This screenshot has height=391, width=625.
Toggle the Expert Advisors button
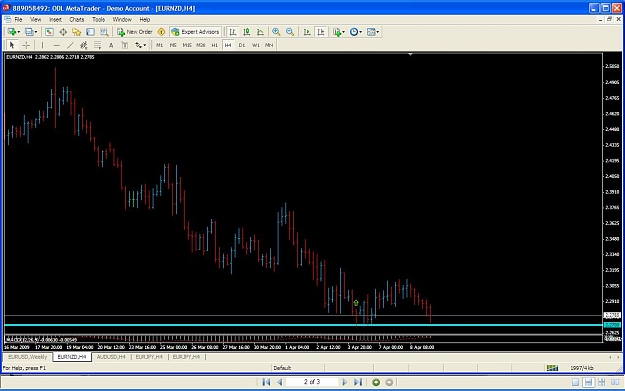[195, 32]
